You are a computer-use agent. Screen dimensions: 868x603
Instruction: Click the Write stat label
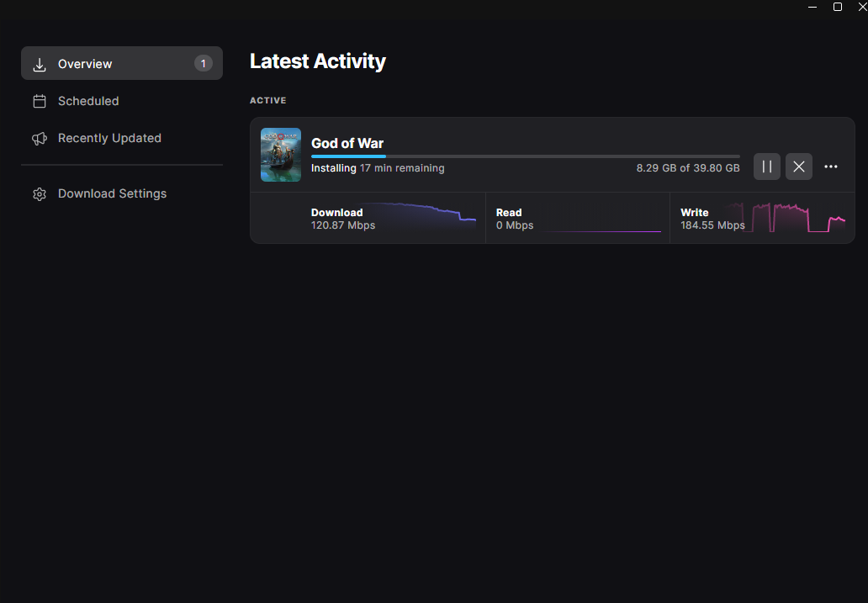(x=694, y=213)
